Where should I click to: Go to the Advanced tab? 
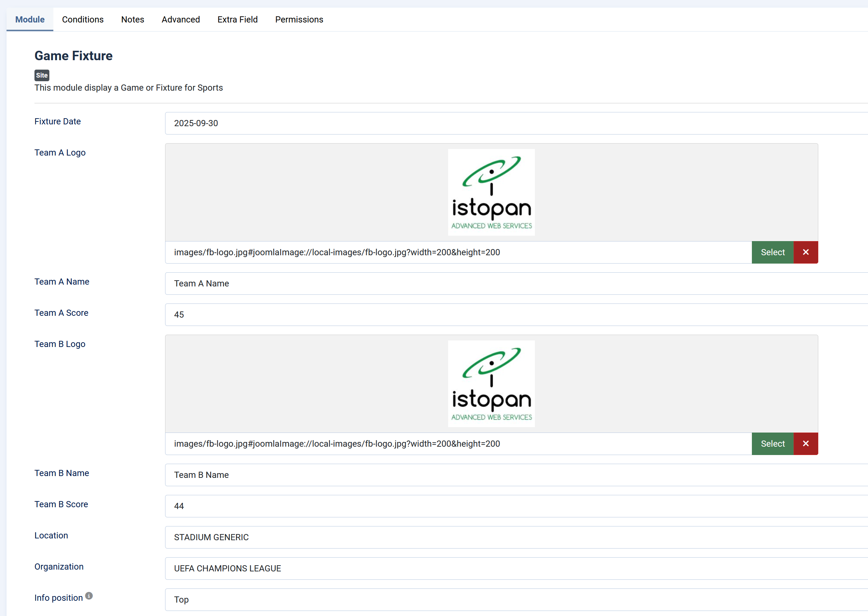(181, 19)
